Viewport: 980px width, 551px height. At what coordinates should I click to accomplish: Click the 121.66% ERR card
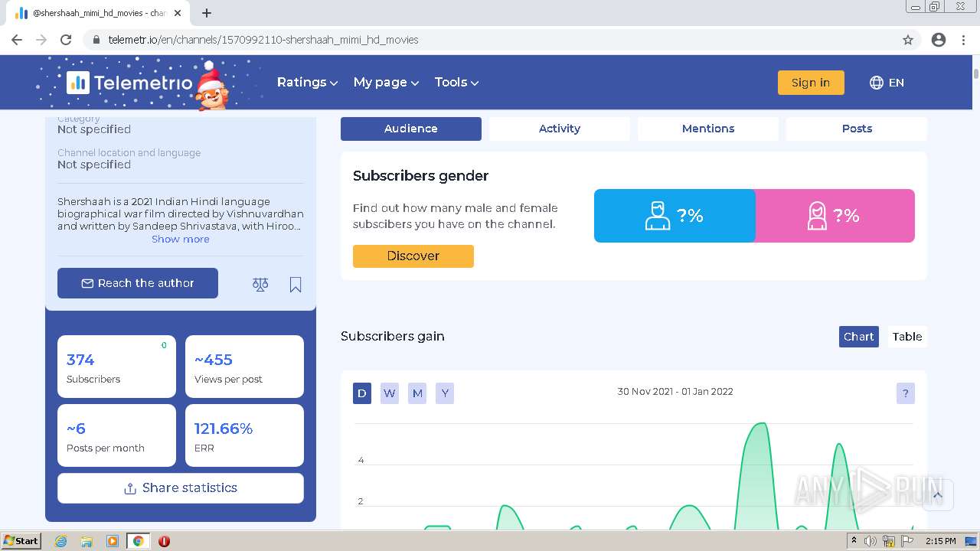[244, 435]
